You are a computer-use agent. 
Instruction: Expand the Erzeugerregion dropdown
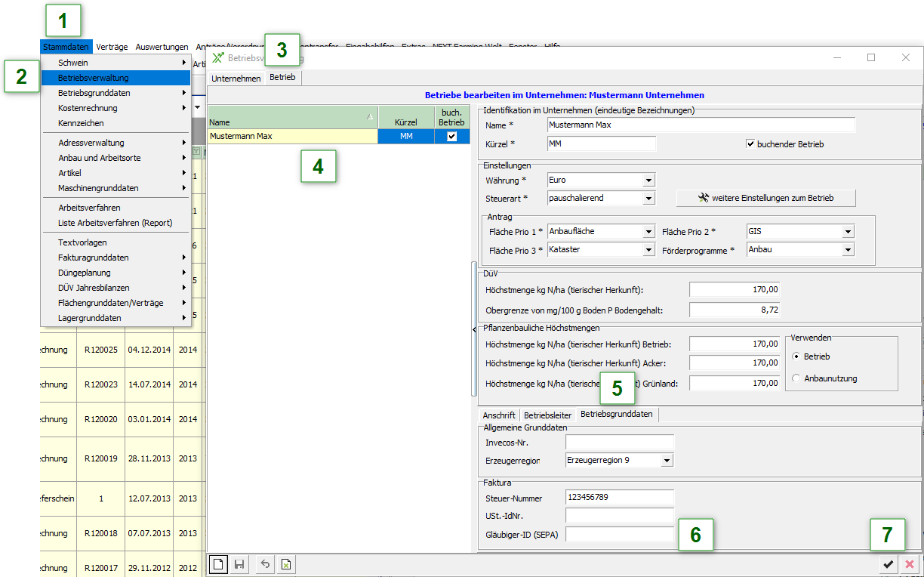click(x=667, y=460)
